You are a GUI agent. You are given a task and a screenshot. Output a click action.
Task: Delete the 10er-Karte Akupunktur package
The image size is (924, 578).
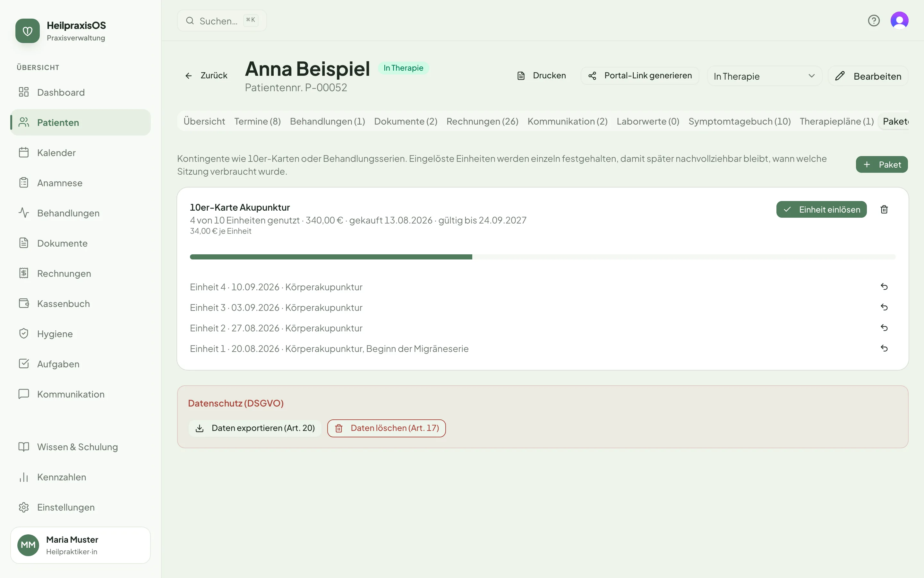pyautogui.click(x=884, y=209)
